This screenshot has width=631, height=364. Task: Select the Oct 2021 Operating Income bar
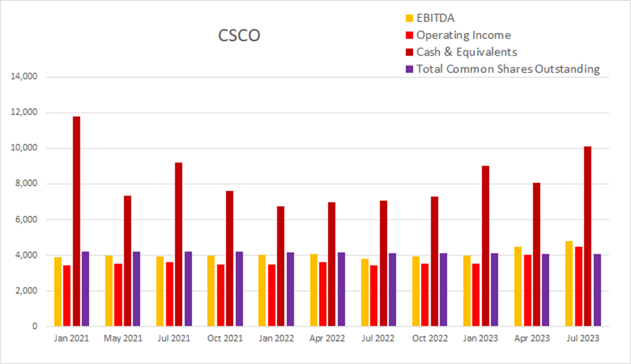(x=221, y=295)
